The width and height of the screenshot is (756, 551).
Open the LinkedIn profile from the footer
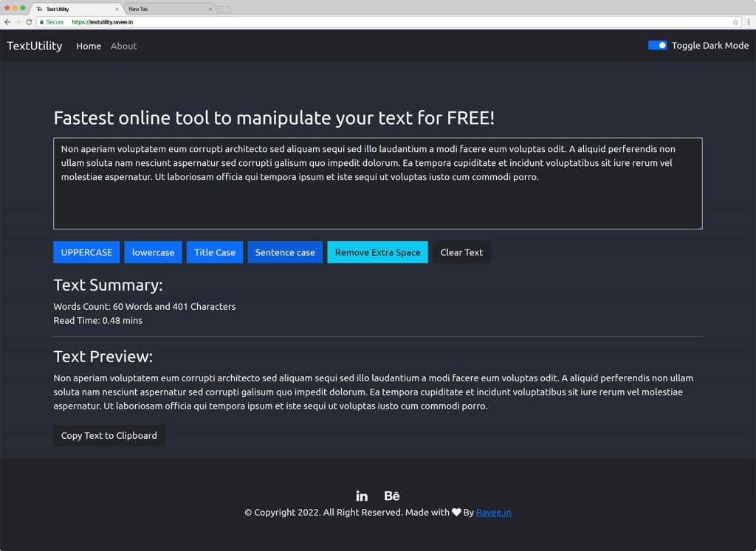[x=362, y=496]
